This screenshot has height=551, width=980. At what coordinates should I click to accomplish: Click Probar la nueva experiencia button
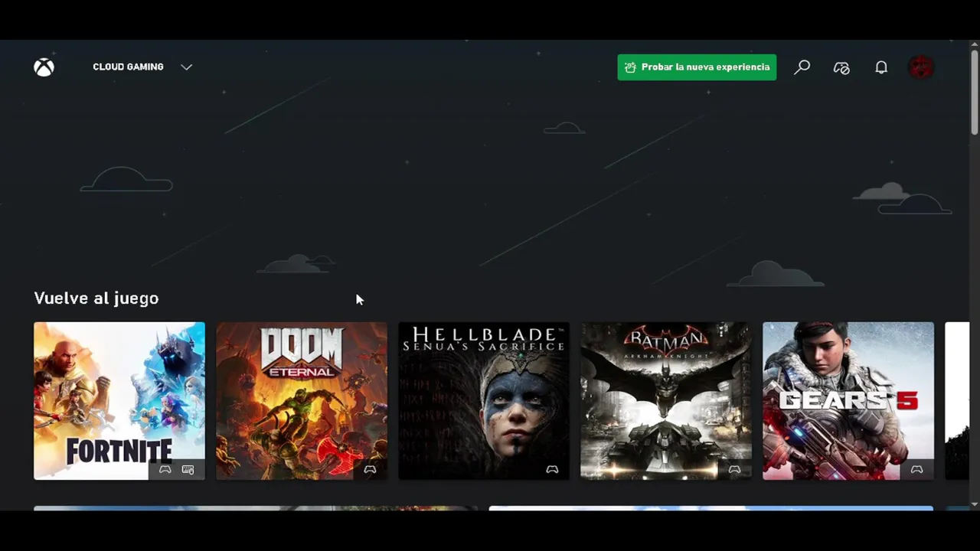pos(697,67)
